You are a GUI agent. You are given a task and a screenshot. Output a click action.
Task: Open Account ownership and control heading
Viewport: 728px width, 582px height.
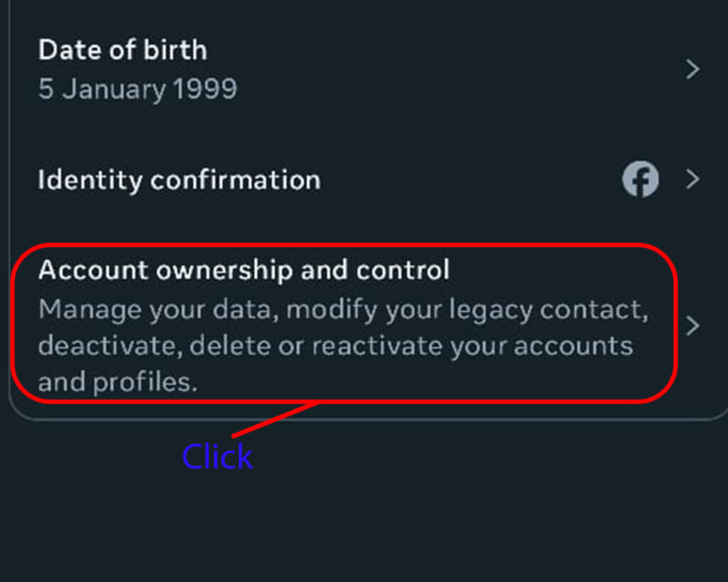[244, 270]
